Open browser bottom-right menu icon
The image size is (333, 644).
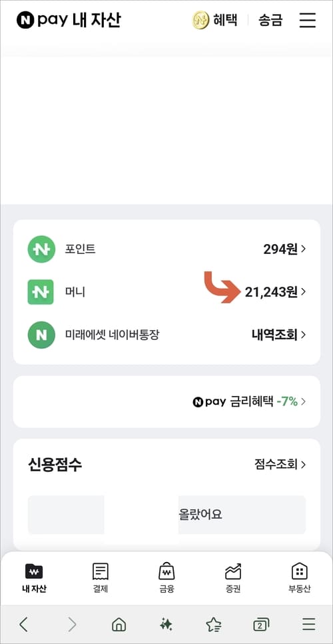click(x=309, y=624)
